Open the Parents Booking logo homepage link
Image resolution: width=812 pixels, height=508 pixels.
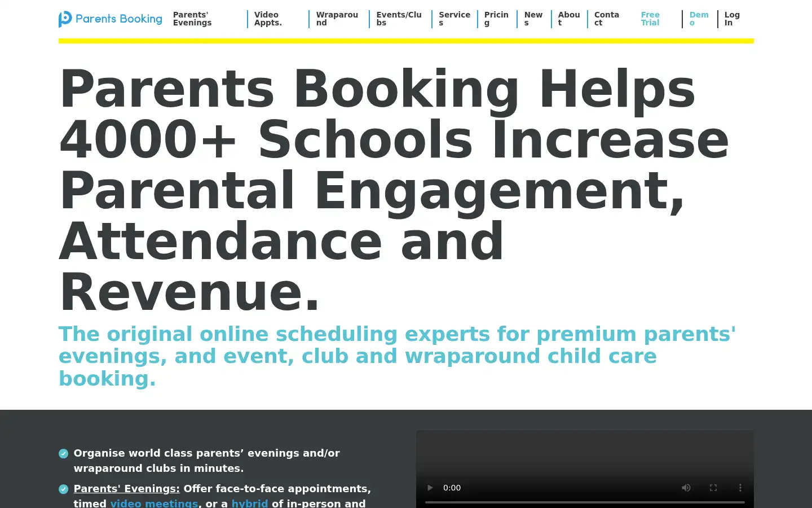[111, 19]
